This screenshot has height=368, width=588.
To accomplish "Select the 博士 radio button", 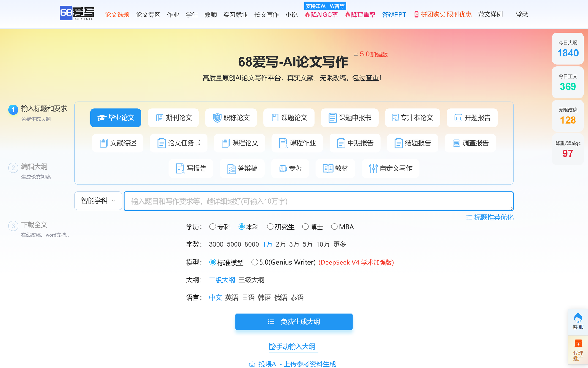I will tap(305, 227).
